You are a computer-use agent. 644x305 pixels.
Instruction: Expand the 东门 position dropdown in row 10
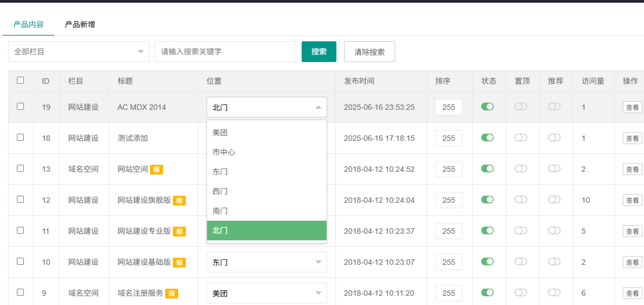[x=266, y=263]
